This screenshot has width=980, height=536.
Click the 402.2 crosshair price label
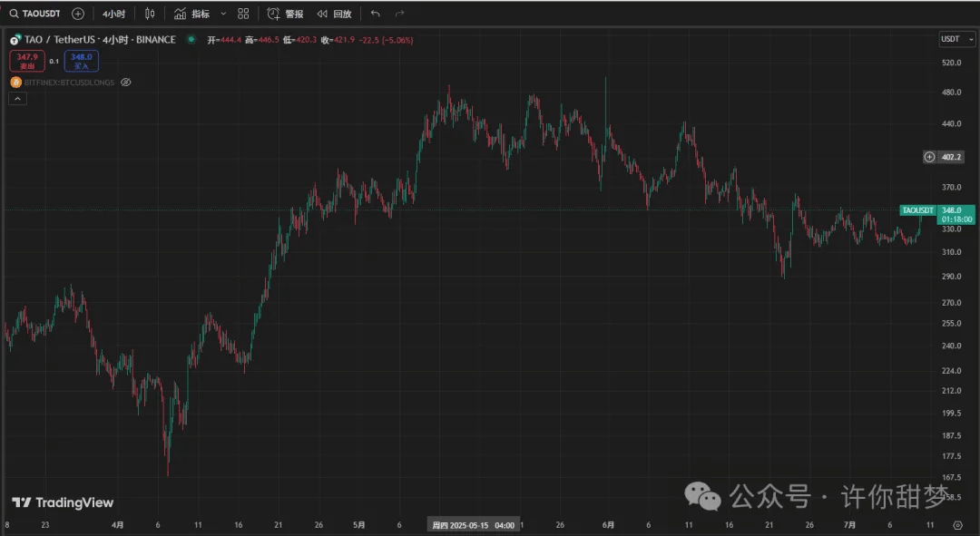coord(951,157)
